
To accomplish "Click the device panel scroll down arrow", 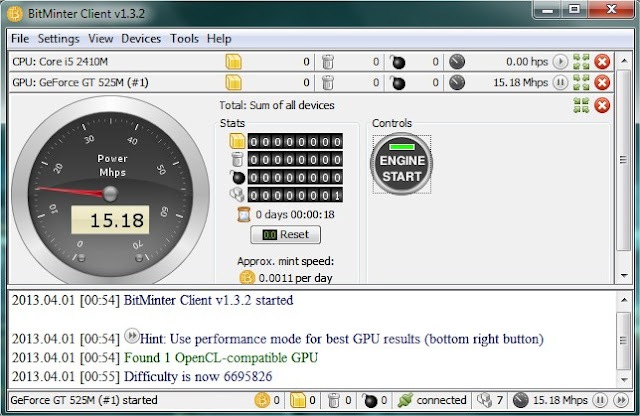I will point(624,276).
